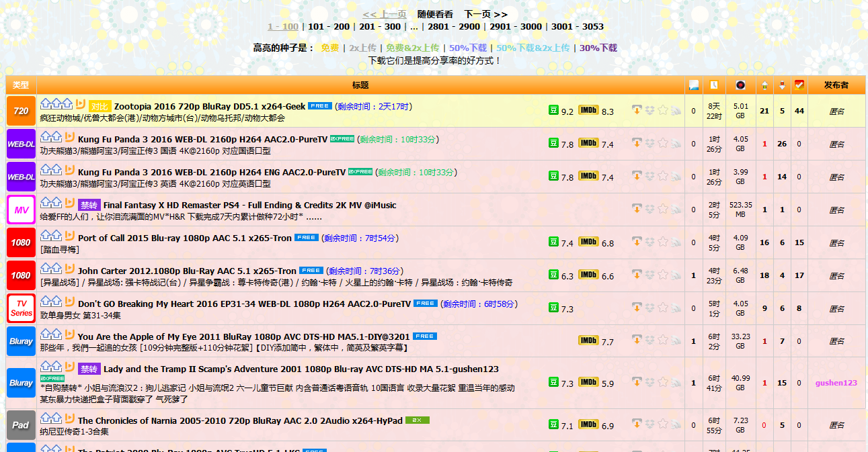Image resolution: width=868 pixels, height=452 pixels.
Task: Toggle the bookmark star for John Carter
Action: point(663,275)
